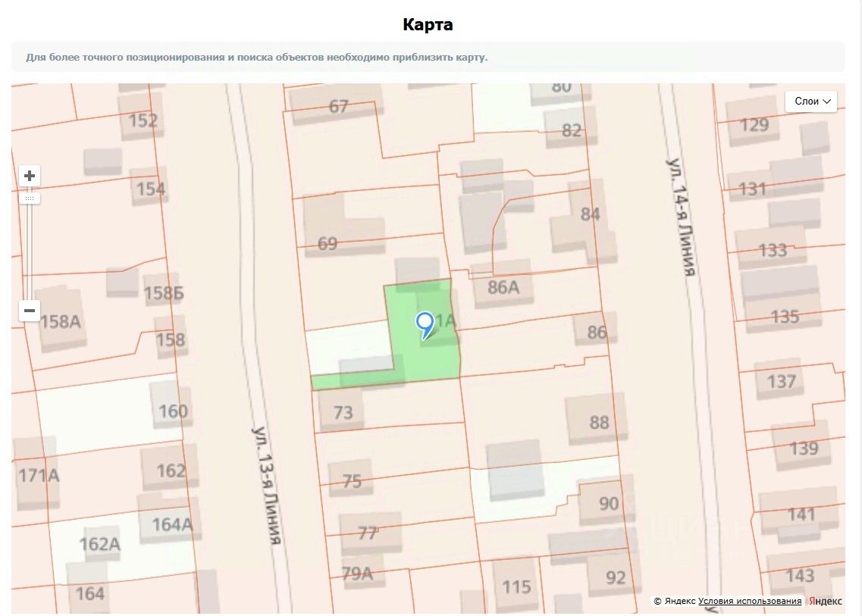This screenshot has height=616, width=862.
Task: Select building 164А on the map
Action: 171,524
